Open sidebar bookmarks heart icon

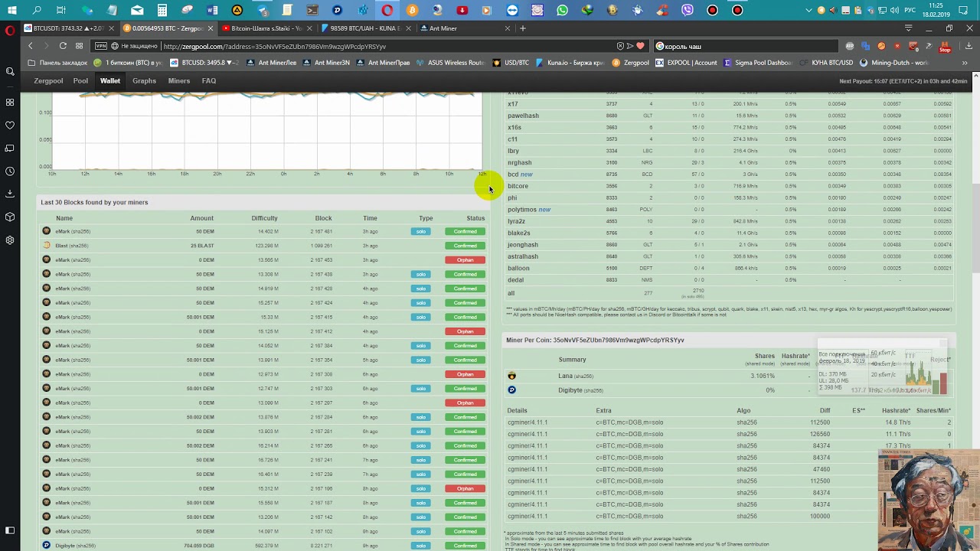[x=10, y=125]
